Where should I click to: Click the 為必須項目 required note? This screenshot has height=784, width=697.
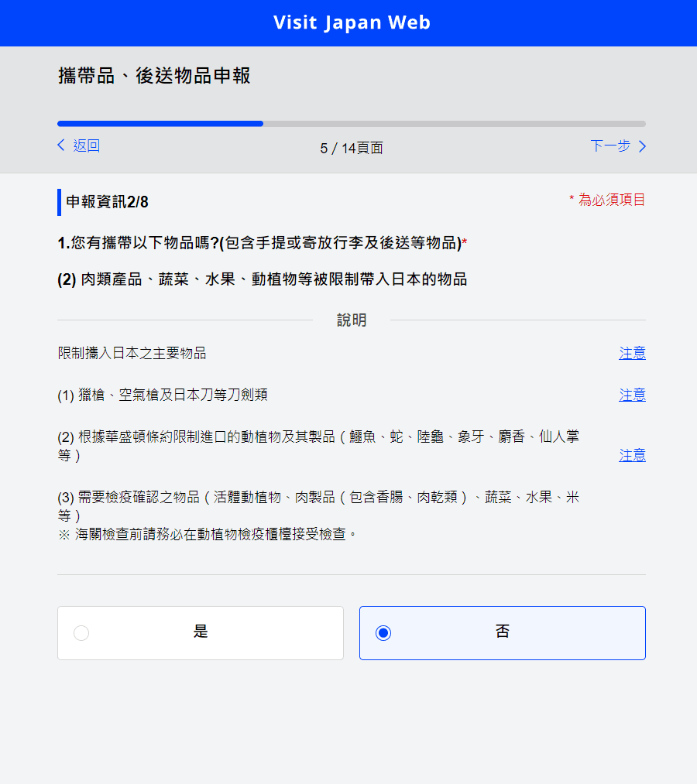[607, 200]
